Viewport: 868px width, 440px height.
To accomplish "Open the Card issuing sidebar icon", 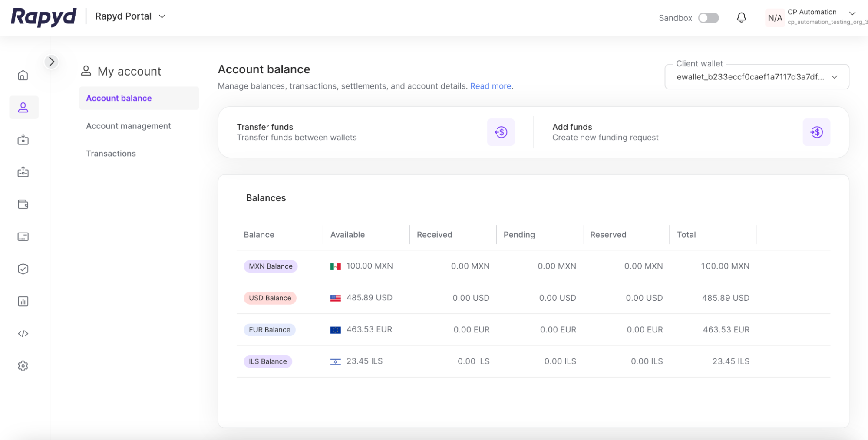I will click(x=23, y=236).
